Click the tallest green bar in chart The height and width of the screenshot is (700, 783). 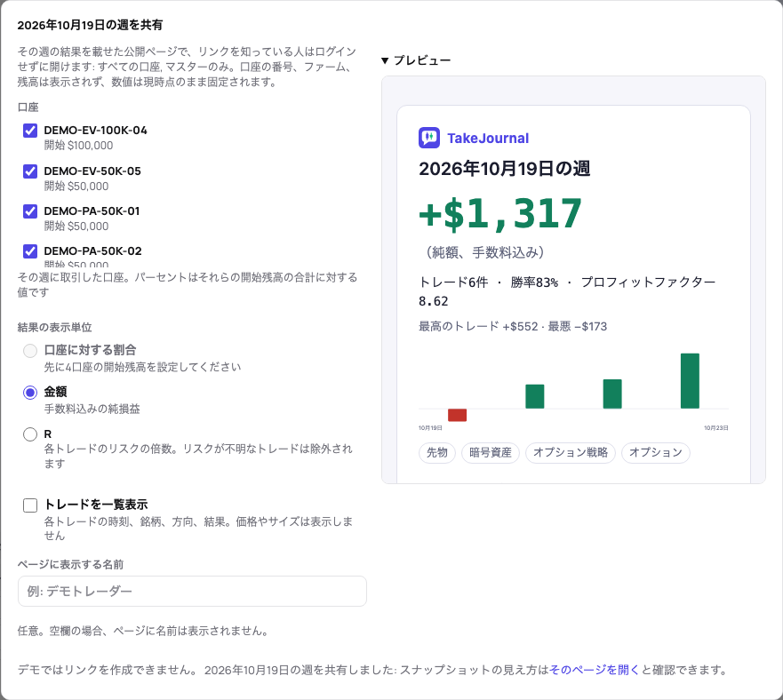[x=690, y=381]
